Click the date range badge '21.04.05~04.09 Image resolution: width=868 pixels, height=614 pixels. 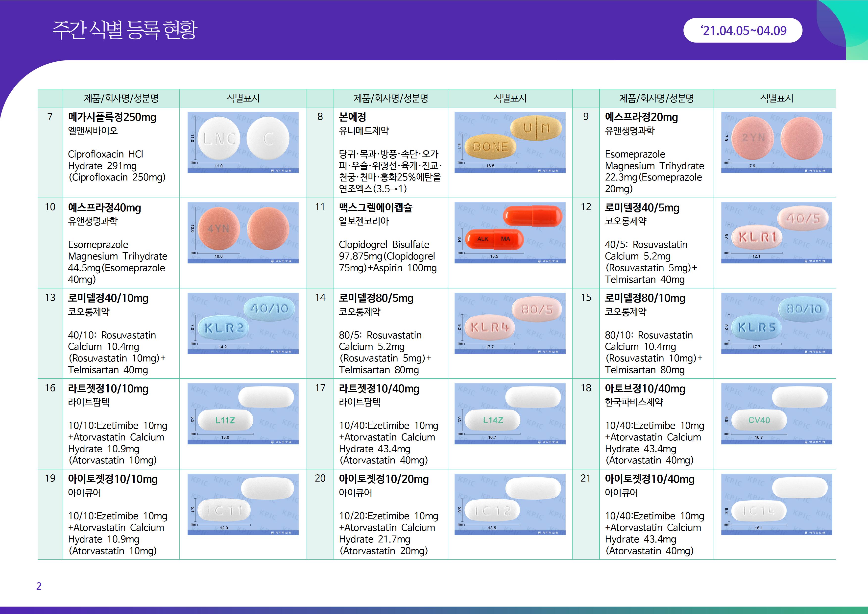[x=743, y=31]
